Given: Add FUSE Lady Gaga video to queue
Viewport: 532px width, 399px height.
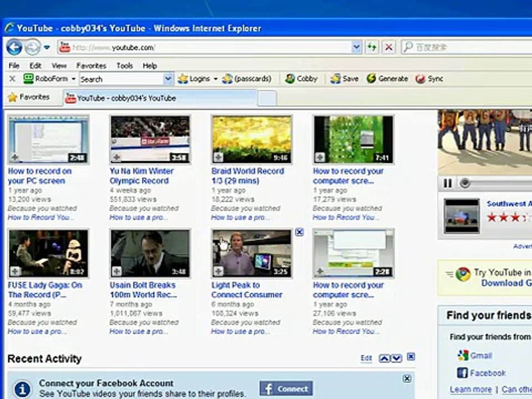Looking at the screenshot, I should (15, 271).
